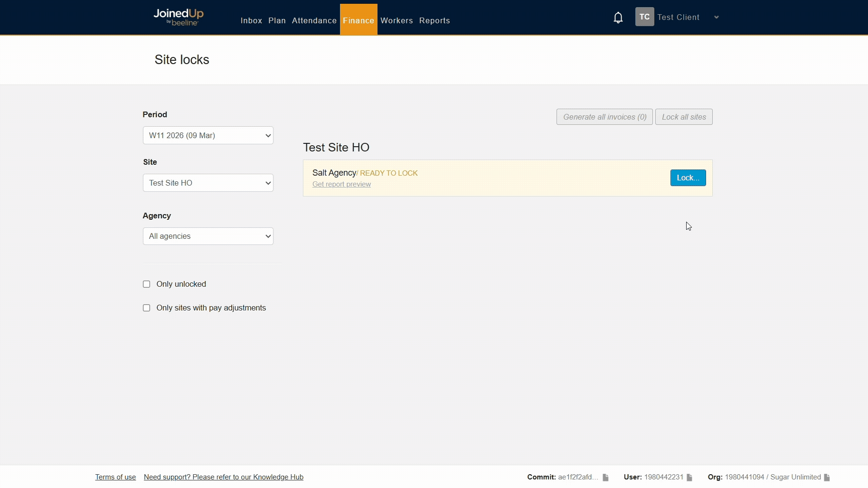
Task: Click the notifications bell icon
Action: click(x=618, y=18)
